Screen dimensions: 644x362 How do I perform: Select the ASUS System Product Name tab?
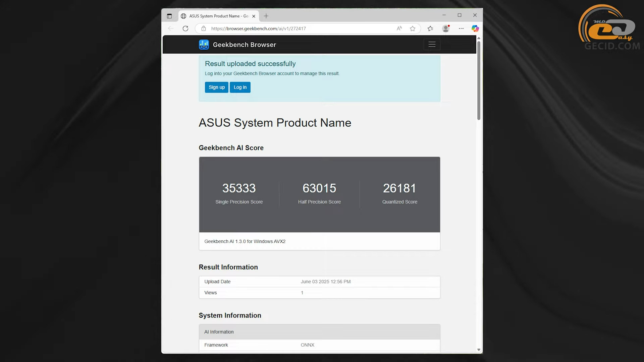pos(219,16)
